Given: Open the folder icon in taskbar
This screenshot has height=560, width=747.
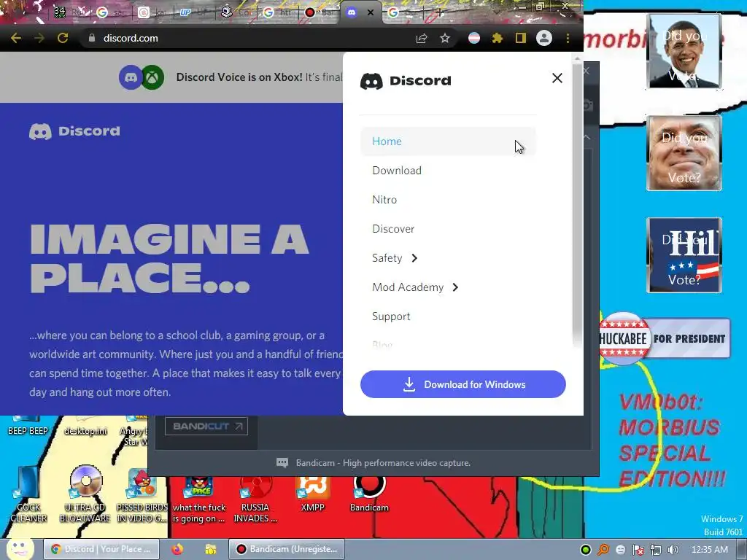Looking at the screenshot, I should pyautogui.click(x=211, y=550).
